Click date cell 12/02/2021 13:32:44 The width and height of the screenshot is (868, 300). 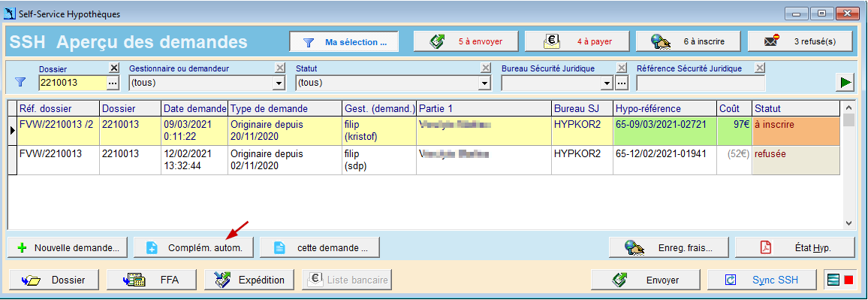194,160
